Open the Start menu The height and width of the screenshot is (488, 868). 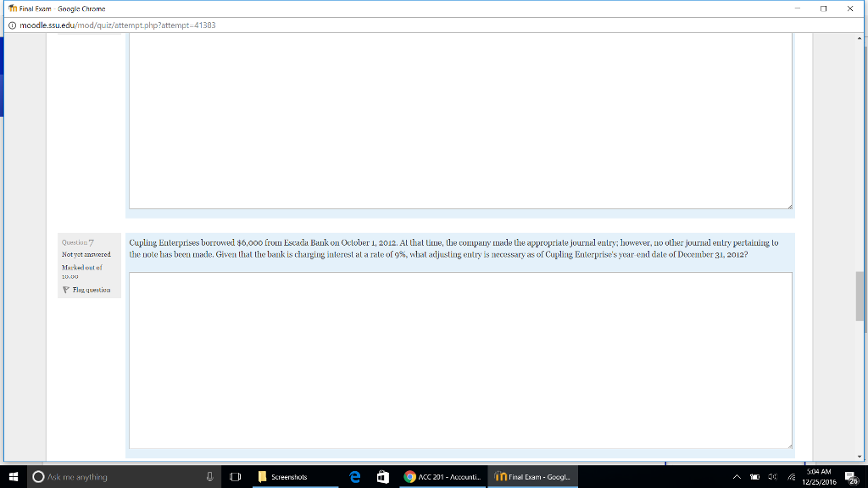pyautogui.click(x=13, y=476)
